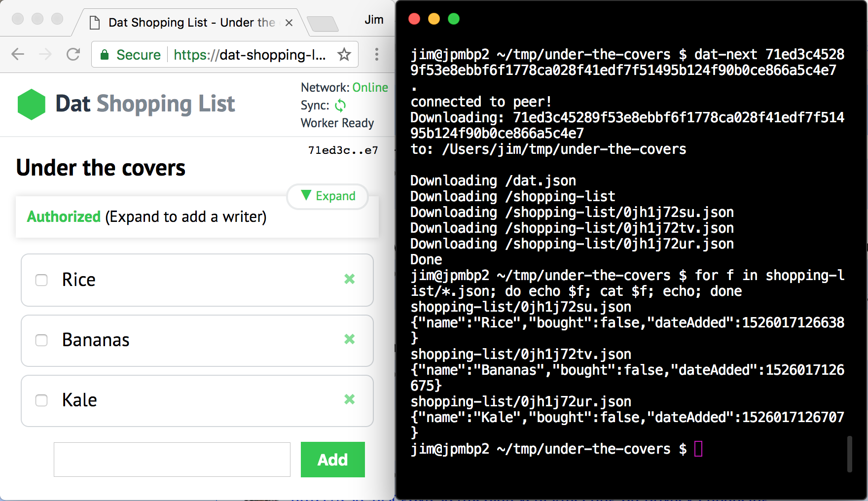This screenshot has width=868, height=501.
Task: Click the 'Done' line in terminal
Action: 426,259
